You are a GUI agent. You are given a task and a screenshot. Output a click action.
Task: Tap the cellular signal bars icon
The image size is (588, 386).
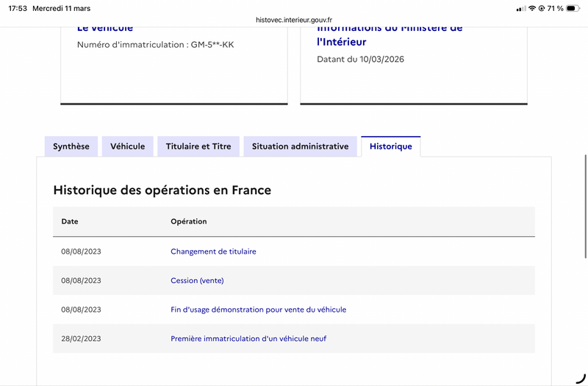(x=521, y=9)
